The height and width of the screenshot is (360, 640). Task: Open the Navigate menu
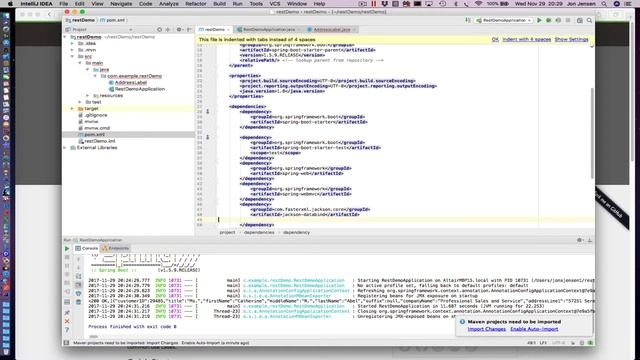point(121,4)
